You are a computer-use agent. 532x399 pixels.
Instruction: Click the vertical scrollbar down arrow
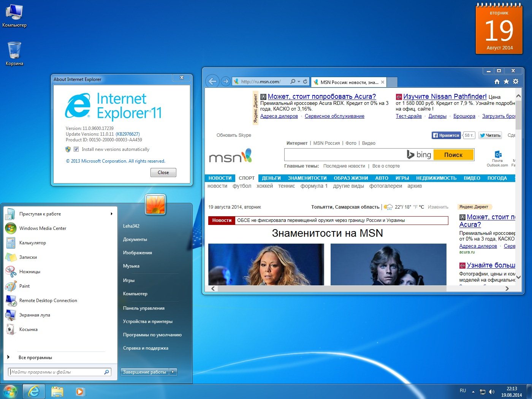518,277
